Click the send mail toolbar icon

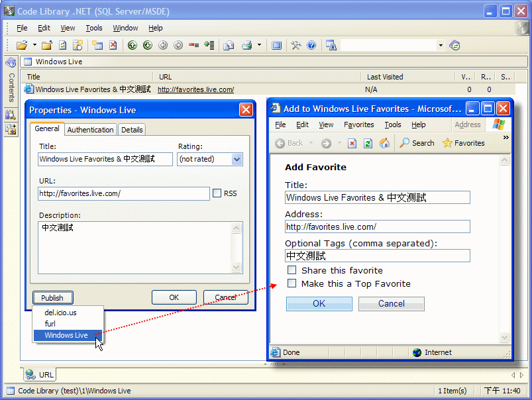click(229, 45)
